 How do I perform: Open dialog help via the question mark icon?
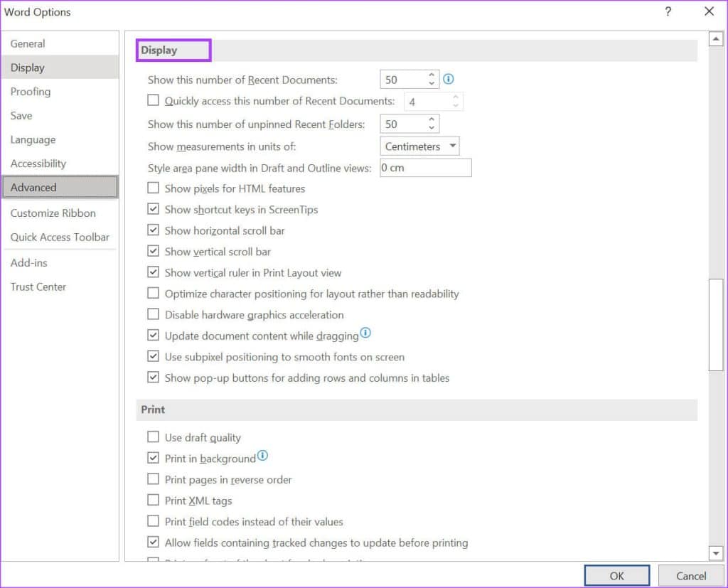[667, 11]
